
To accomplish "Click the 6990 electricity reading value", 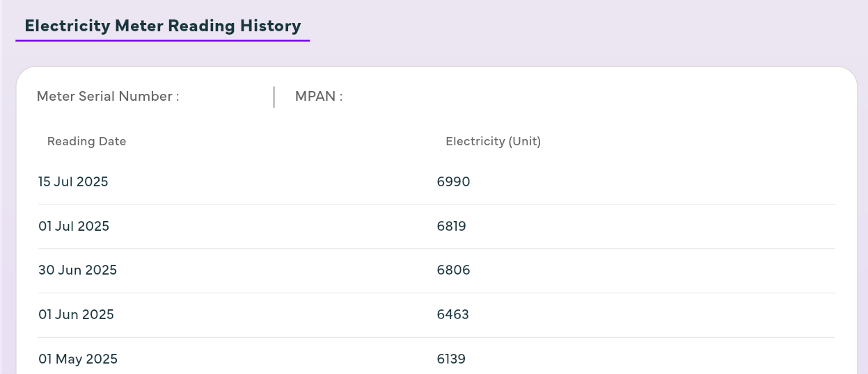I will pos(453,182).
